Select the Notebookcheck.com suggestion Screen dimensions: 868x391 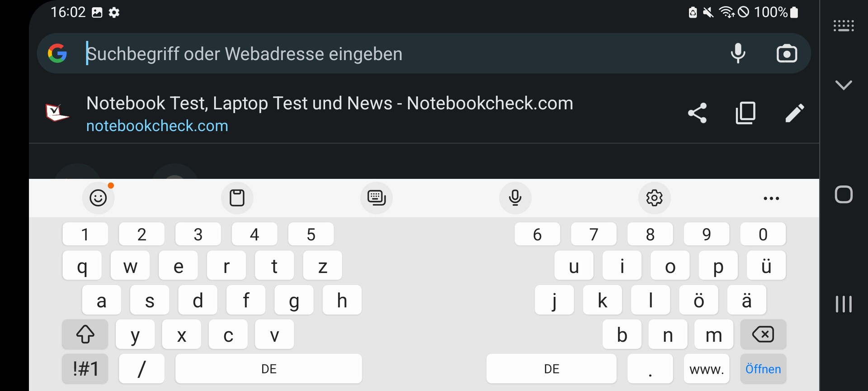tap(330, 113)
